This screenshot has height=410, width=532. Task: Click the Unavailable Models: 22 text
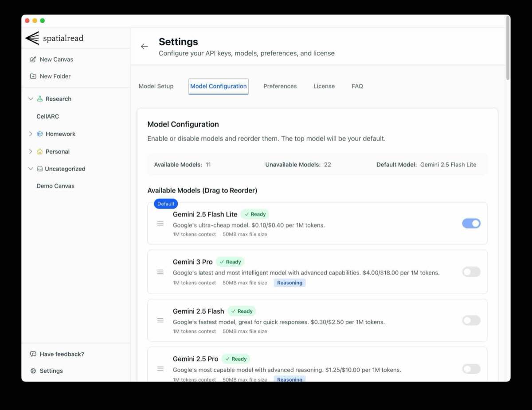point(298,165)
